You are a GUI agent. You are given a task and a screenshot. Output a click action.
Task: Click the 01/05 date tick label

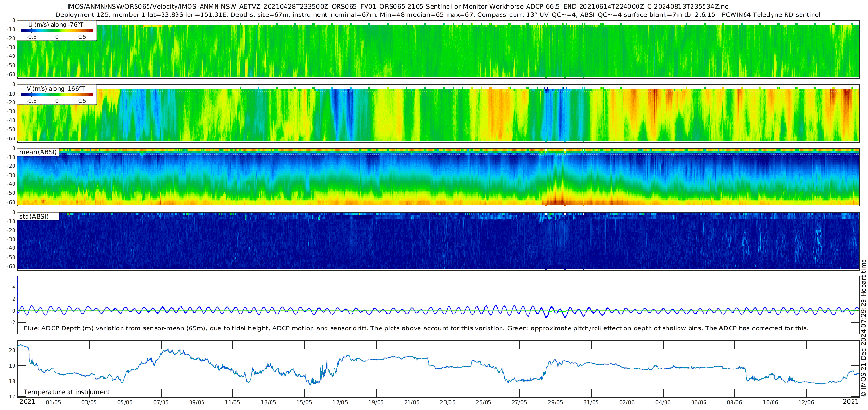pyautogui.click(x=53, y=403)
